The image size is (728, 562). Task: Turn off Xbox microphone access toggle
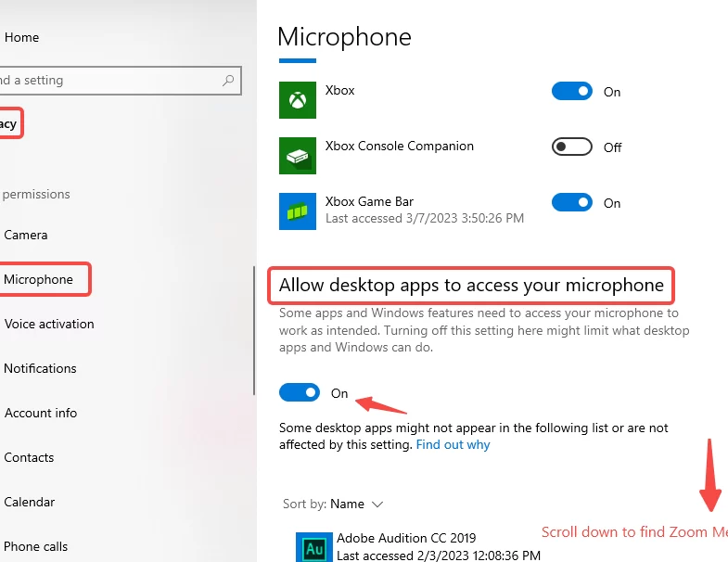pyautogui.click(x=571, y=91)
